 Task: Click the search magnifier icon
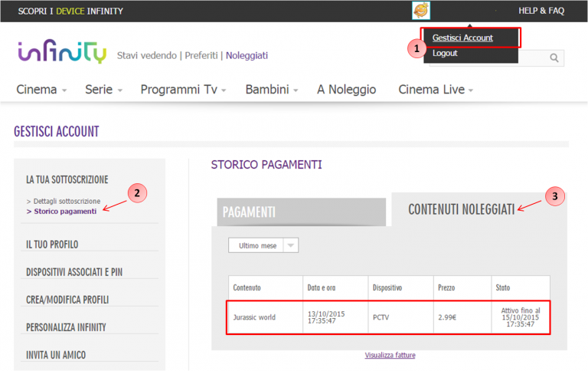pyautogui.click(x=554, y=57)
